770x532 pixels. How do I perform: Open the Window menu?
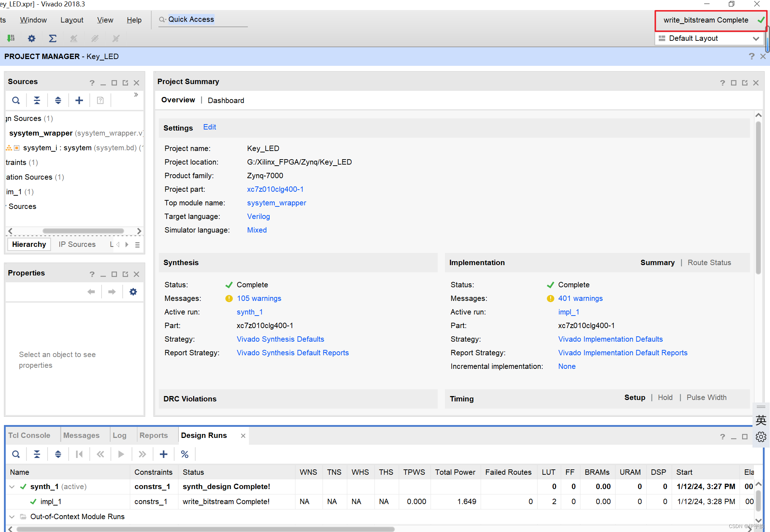(x=33, y=20)
